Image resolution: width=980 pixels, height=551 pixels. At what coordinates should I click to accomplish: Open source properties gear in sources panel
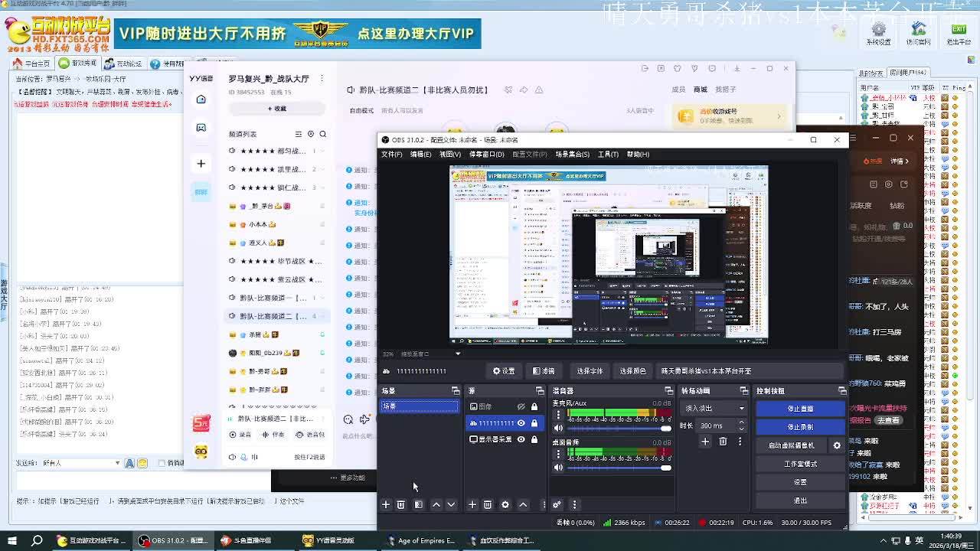coord(505,504)
